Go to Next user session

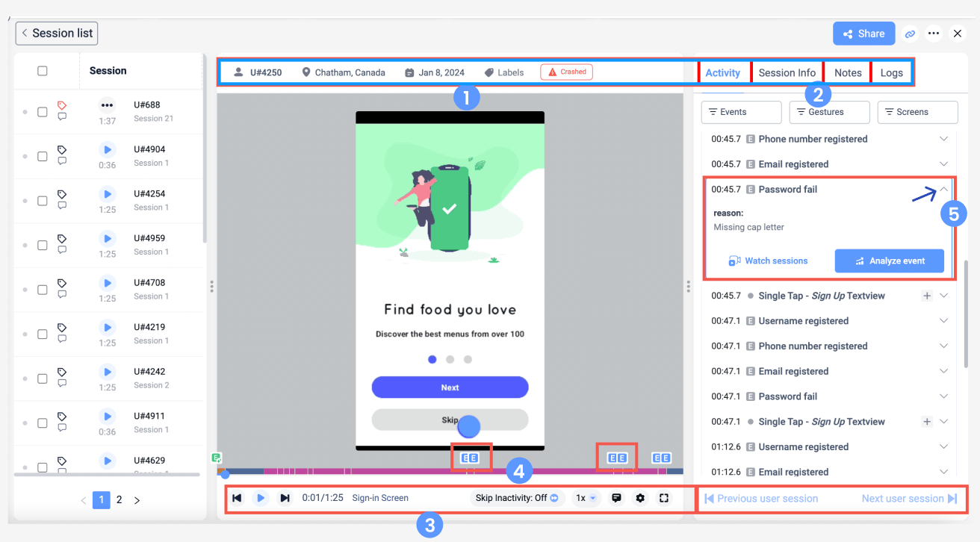[x=905, y=498]
